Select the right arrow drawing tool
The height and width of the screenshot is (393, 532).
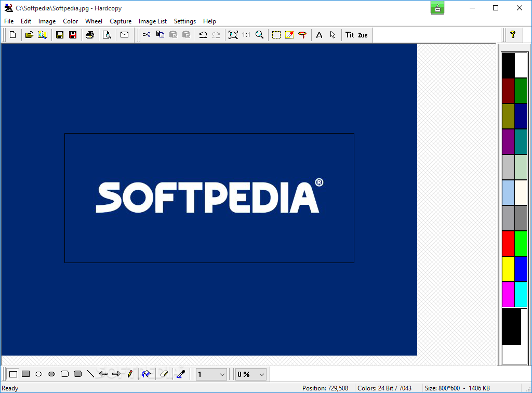(116, 374)
